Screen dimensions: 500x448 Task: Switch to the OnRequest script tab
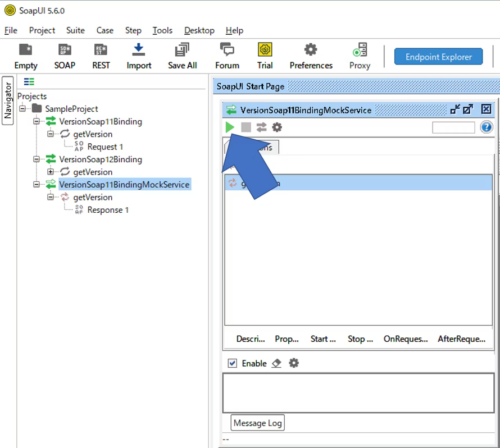405,339
